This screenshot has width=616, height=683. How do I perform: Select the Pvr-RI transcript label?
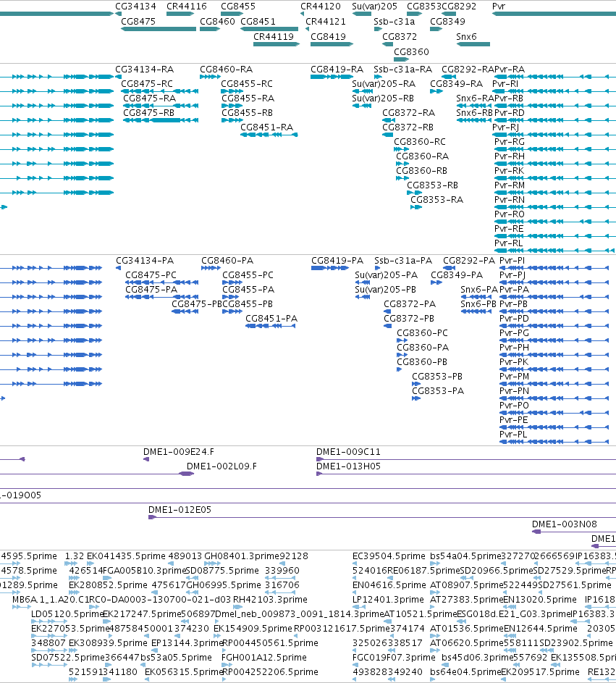[x=505, y=84]
